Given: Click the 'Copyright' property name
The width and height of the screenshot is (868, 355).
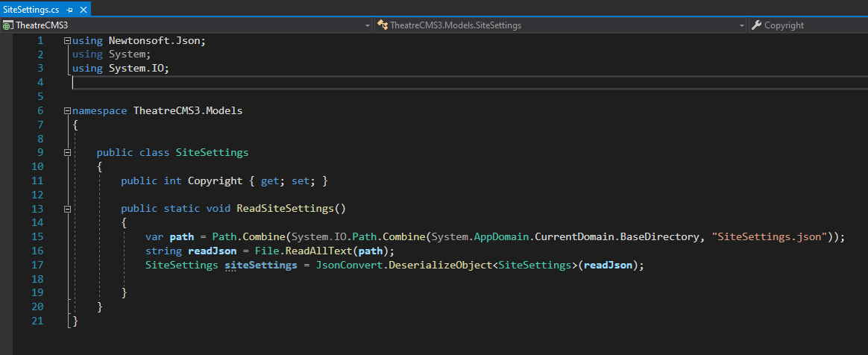Looking at the screenshot, I should tap(216, 181).
